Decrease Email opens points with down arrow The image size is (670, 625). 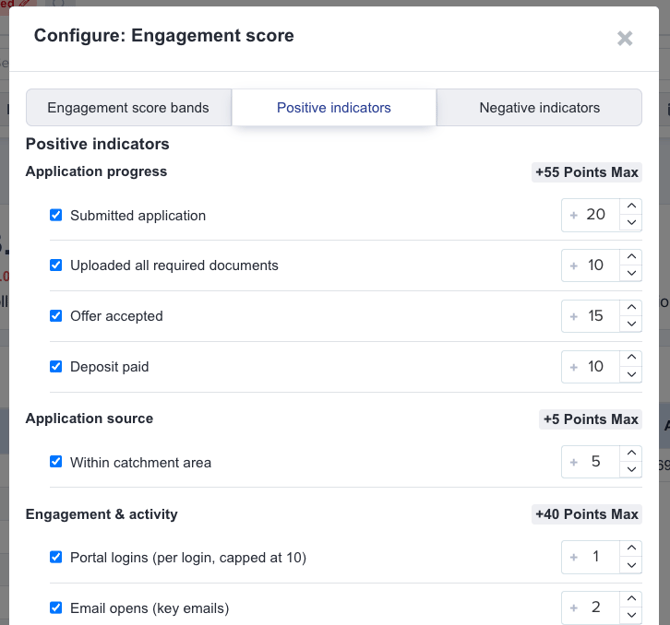(x=631, y=616)
